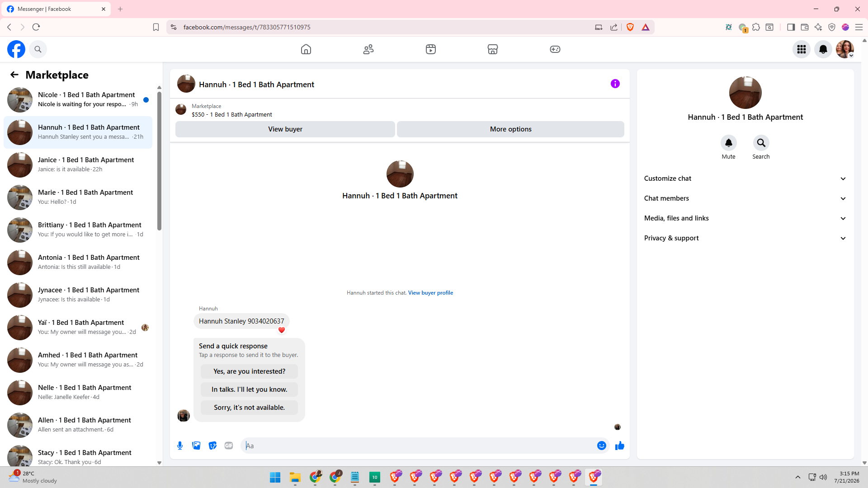Open the Video/Reels icon in top navigation
Image resolution: width=868 pixels, height=488 pixels.
(431, 49)
